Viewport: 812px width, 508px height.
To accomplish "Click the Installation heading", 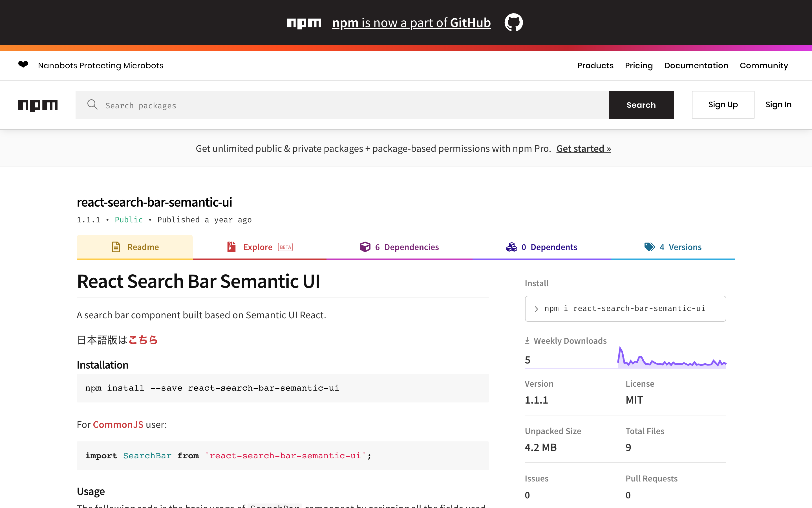I will tap(102, 365).
